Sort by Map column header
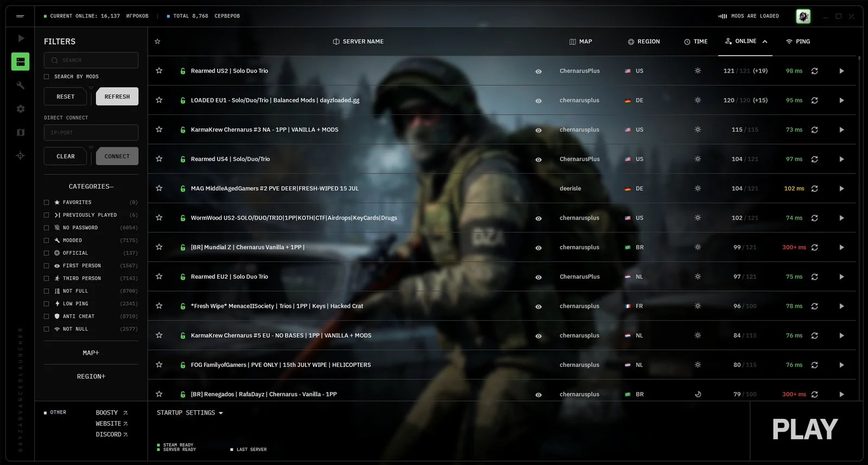 tap(580, 41)
